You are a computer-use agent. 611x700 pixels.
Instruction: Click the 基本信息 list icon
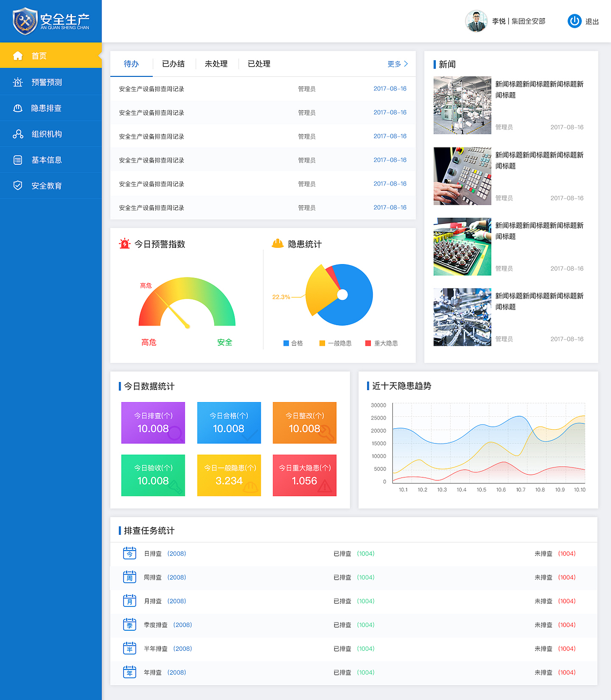coord(18,160)
